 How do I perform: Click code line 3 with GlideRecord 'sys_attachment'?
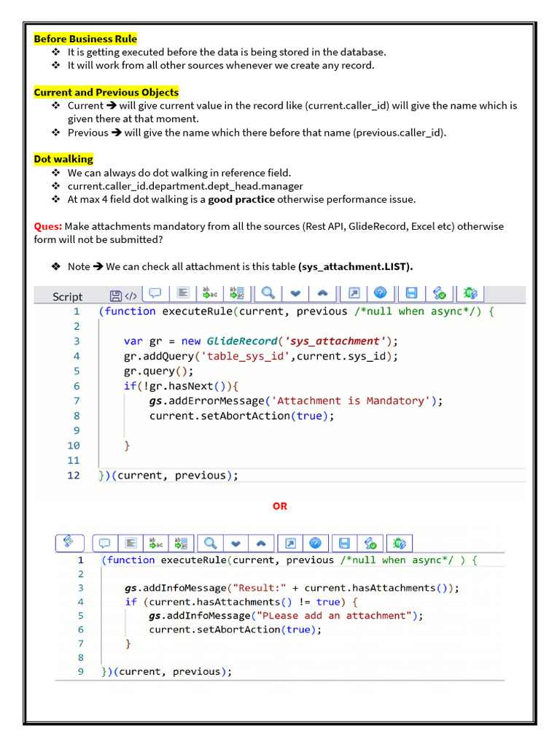click(261, 341)
